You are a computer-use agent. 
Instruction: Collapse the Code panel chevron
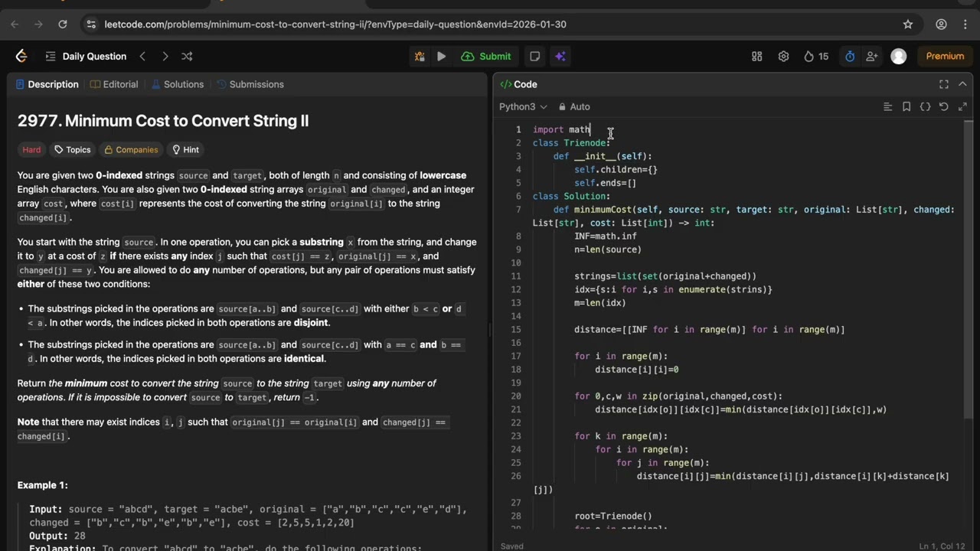click(x=962, y=84)
